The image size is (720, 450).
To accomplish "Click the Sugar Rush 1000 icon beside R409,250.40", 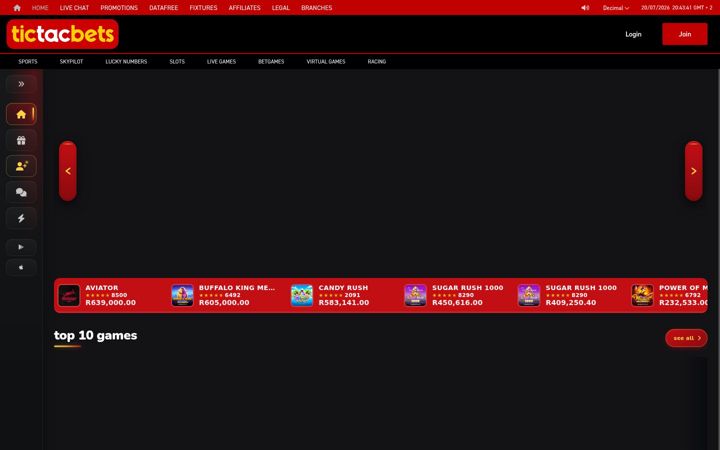I will tap(529, 295).
